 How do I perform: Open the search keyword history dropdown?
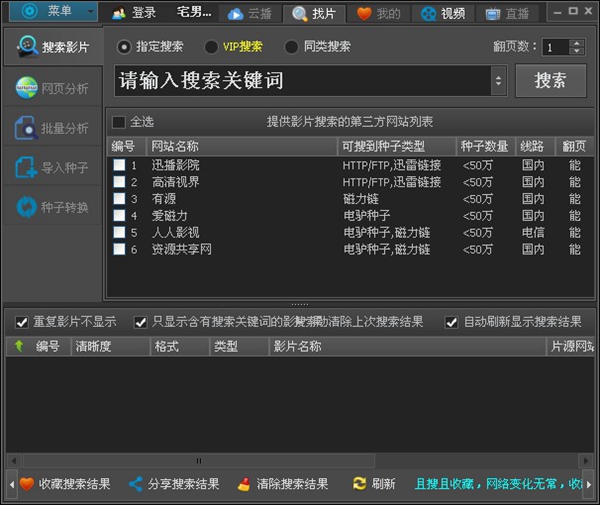coord(499,81)
